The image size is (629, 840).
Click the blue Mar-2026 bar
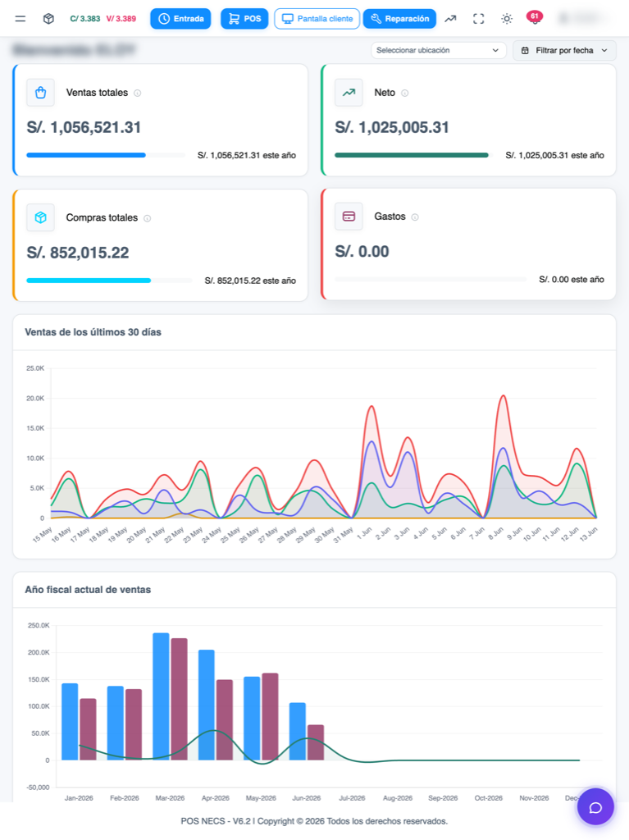click(162, 696)
